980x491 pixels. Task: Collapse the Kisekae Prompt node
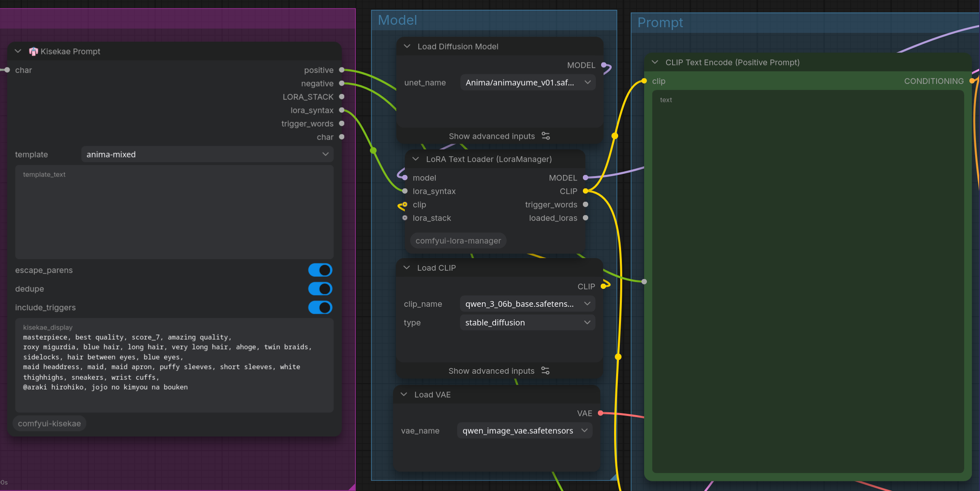coord(18,51)
